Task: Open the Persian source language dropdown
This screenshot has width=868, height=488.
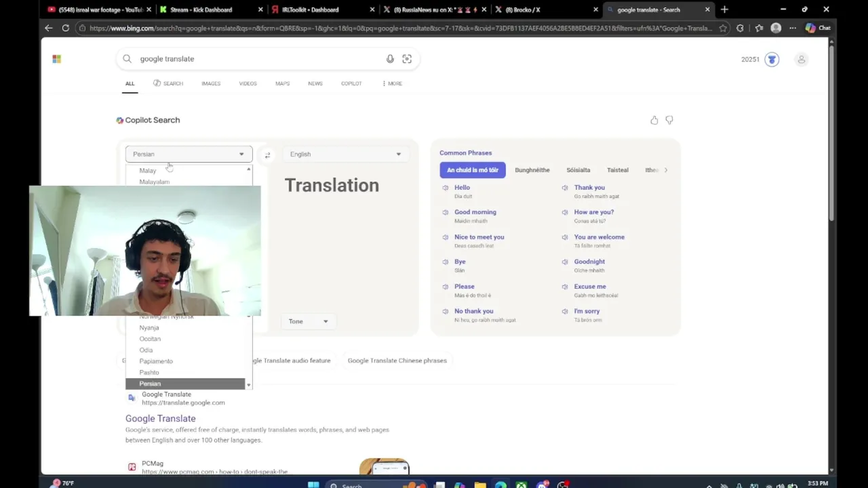Action: pyautogui.click(x=189, y=154)
